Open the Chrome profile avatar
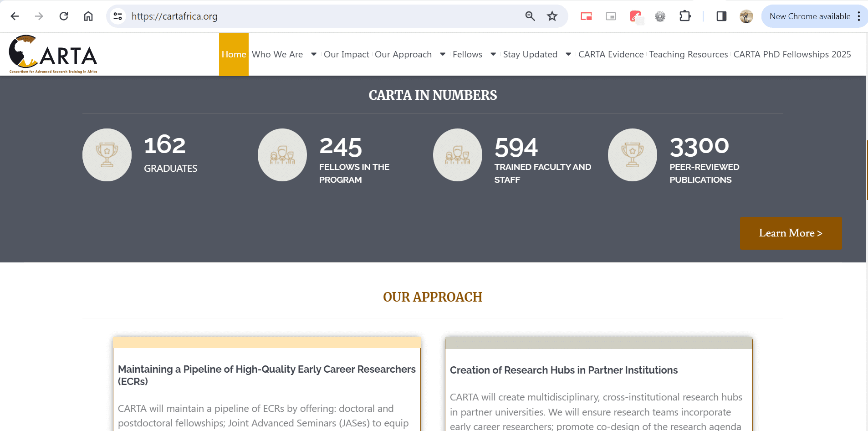The height and width of the screenshot is (431, 868). tap(746, 16)
